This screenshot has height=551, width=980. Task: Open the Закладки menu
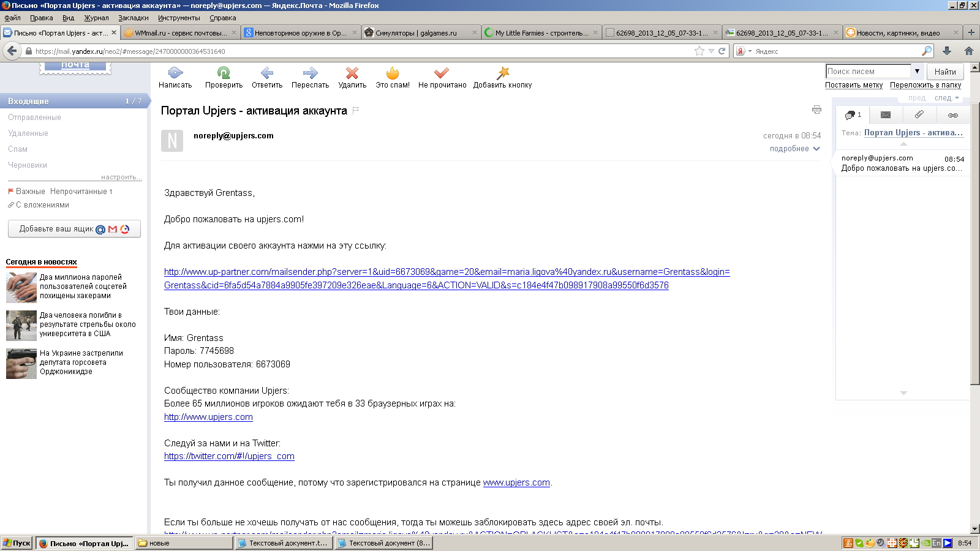point(134,18)
